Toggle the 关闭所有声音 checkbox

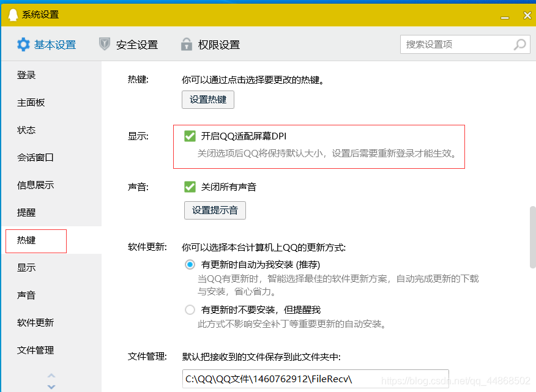pyautogui.click(x=190, y=187)
